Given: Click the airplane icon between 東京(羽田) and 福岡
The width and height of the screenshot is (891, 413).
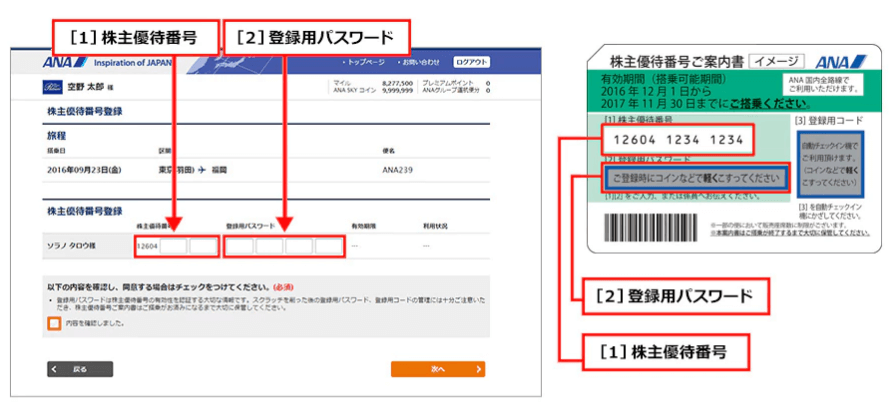Looking at the screenshot, I should (199, 170).
